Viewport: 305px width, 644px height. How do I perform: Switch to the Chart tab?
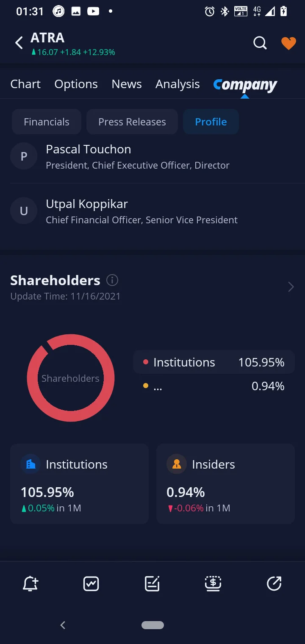pos(25,84)
